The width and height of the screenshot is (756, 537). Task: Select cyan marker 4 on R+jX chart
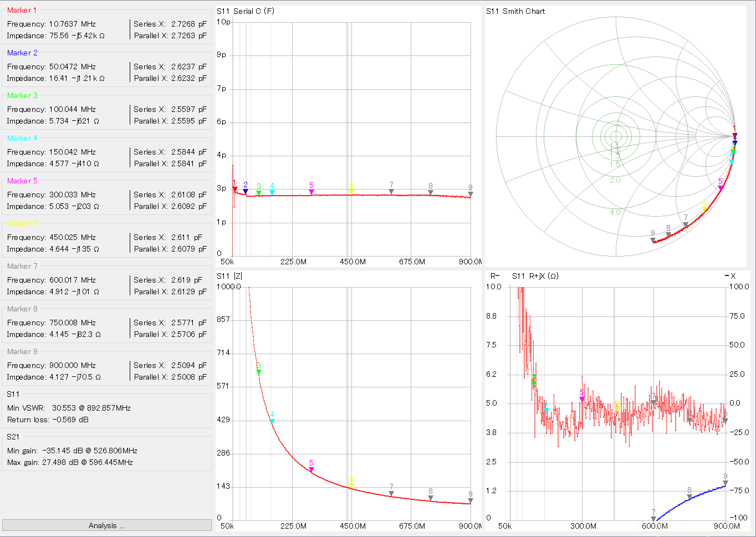pyautogui.click(x=546, y=411)
